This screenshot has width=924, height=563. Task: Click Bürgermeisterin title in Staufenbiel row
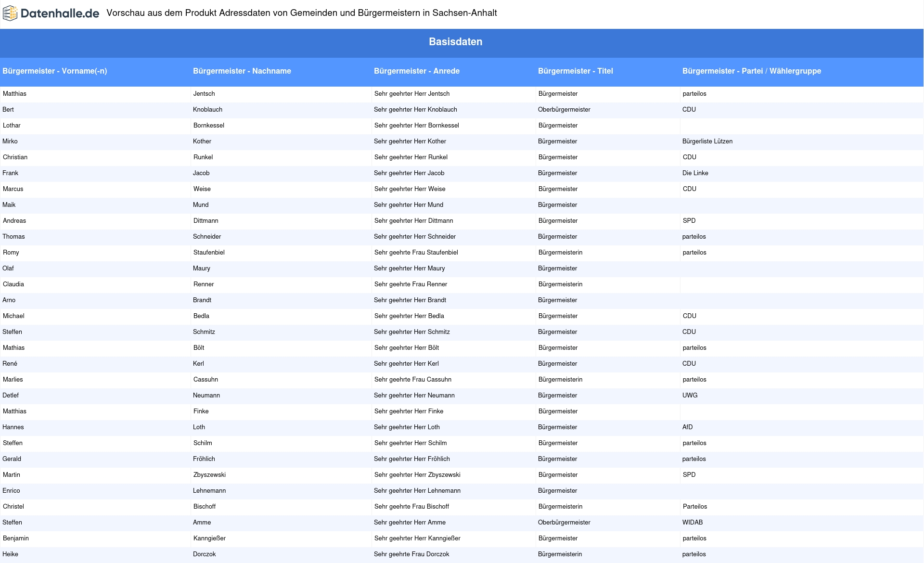[x=561, y=252]
